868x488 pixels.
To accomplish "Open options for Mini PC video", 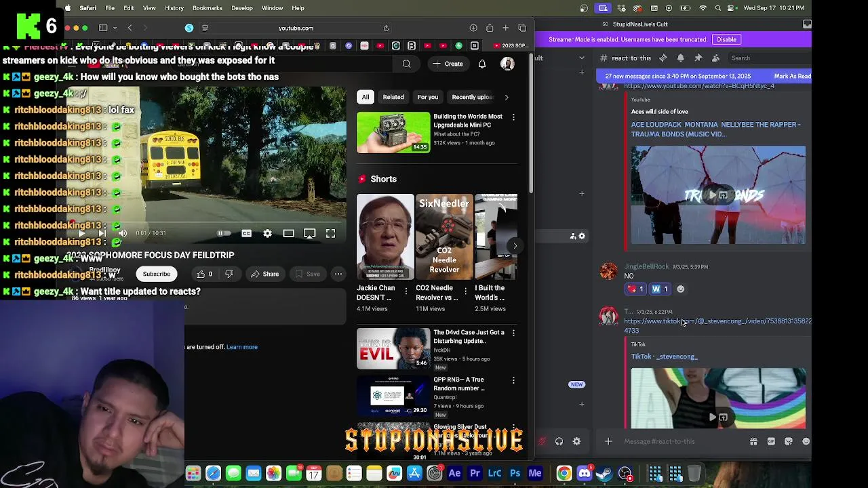I will tap(513, 117).
